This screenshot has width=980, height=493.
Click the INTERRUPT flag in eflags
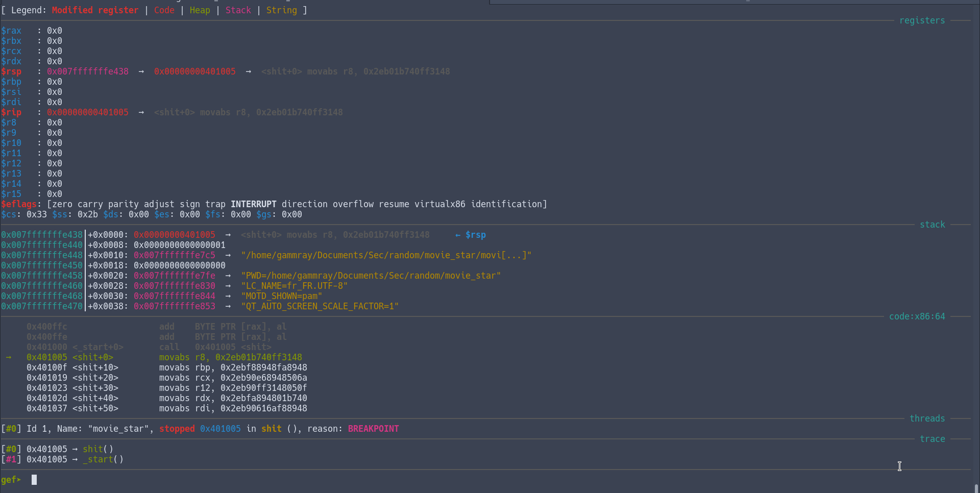pos(253,204)
